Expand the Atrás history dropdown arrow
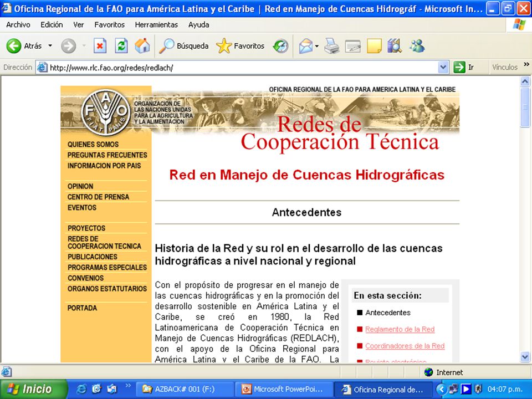 [50, 45]
